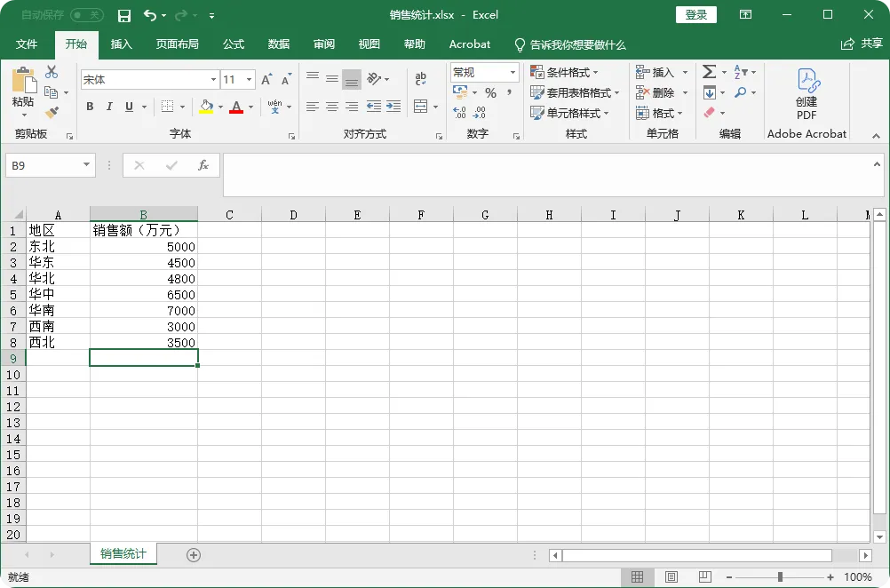
Task: Click the orientation text angle icon
Action: (374, 78)
